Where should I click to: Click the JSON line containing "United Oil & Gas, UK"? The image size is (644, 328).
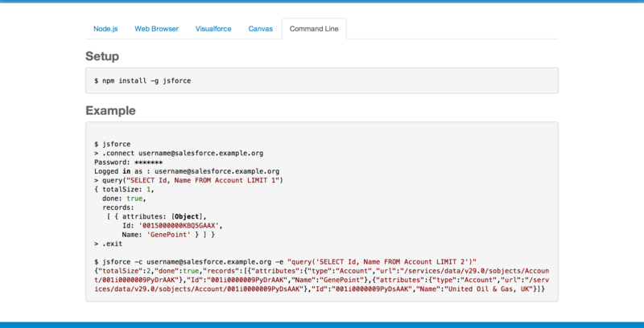point(320,289)
